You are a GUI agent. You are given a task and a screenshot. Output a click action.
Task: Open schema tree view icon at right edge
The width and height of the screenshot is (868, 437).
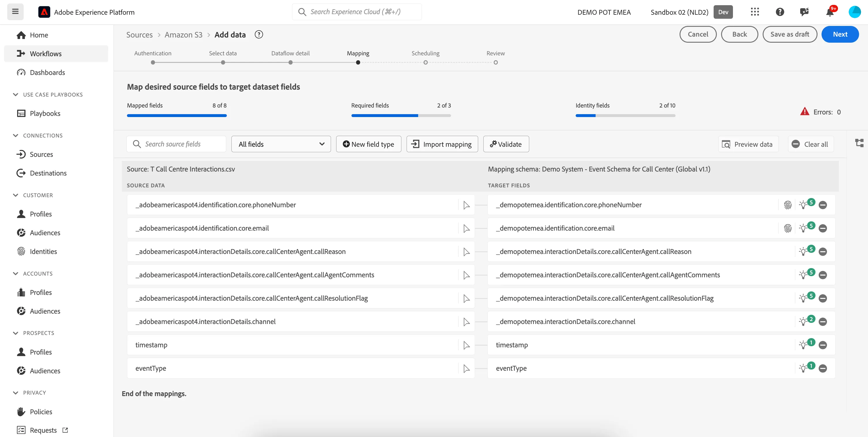859,143
